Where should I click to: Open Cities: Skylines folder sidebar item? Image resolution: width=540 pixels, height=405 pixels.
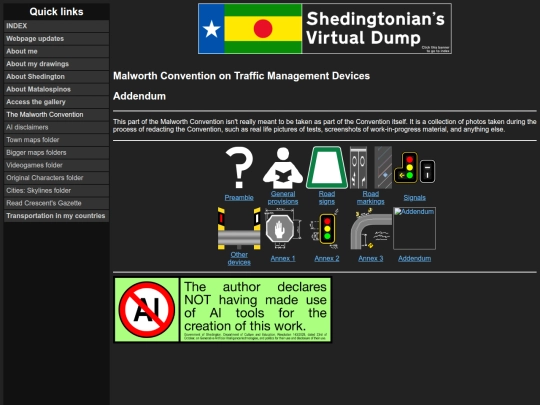click(56, 190)
